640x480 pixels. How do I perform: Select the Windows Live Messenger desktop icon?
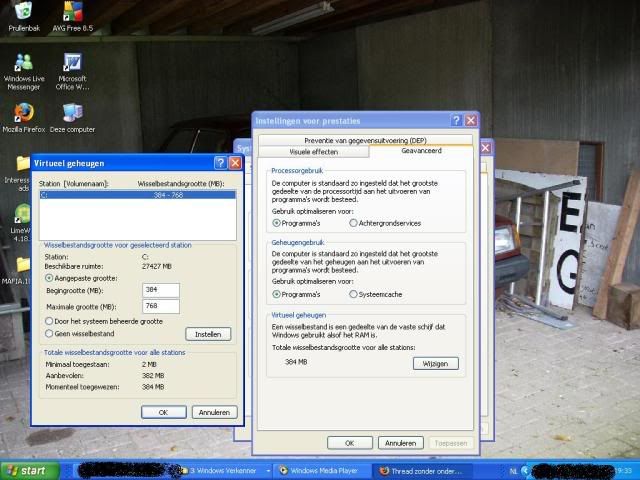click(x=23, y=62)
